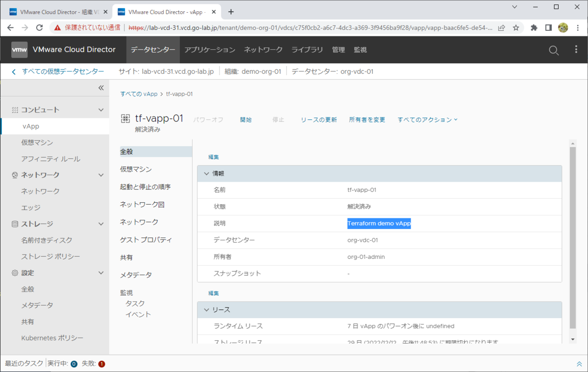588x372 pixels.
Task: Click the browser forward arrow
Action: coord(25,28)
